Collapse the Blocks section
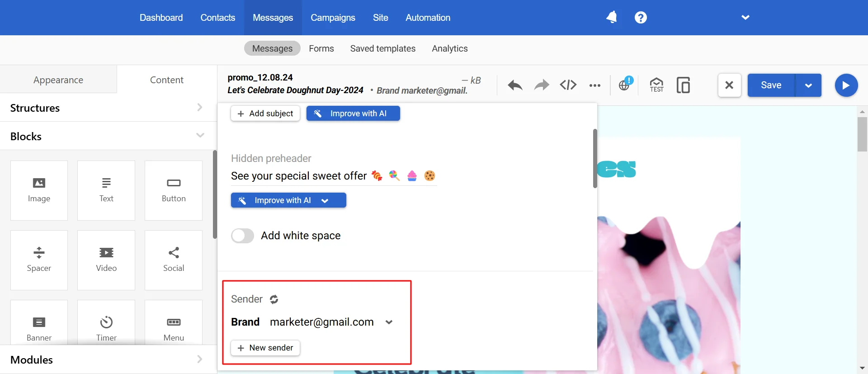This screenshot has width=868, height=374. [x=108, y=136]
